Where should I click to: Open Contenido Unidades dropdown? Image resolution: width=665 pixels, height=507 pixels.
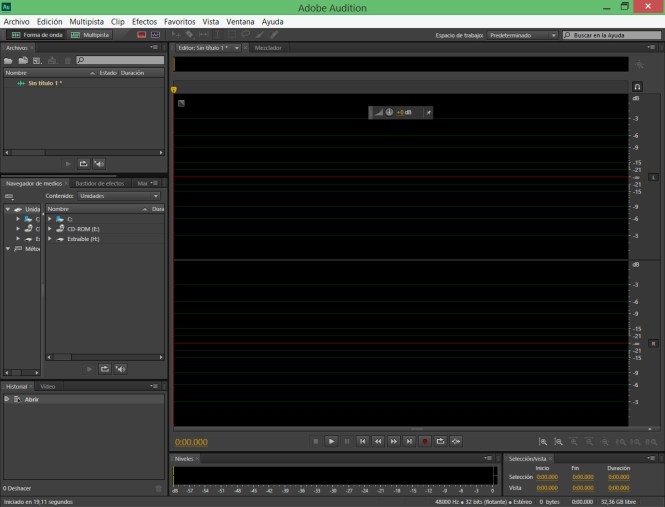(119, 196)
